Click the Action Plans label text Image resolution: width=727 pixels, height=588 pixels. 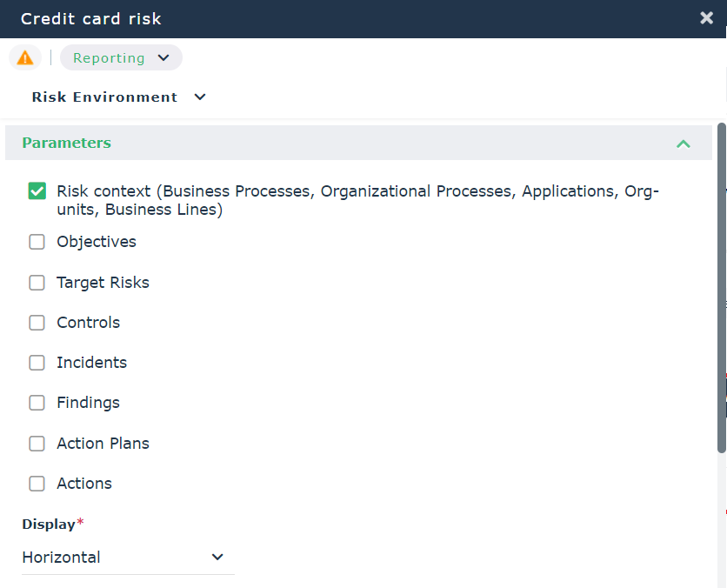coord(103,444)
